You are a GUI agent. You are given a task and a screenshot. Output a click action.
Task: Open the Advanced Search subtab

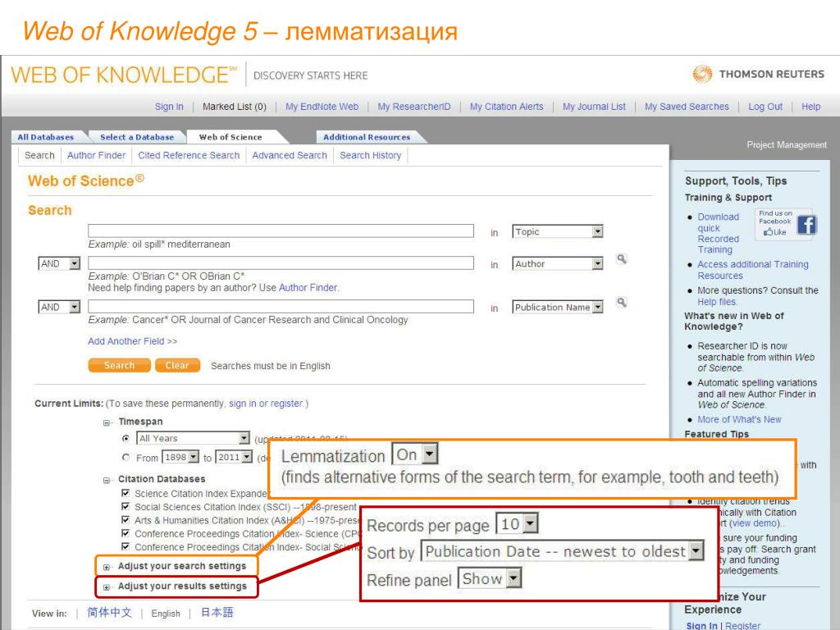click(290, 155)
